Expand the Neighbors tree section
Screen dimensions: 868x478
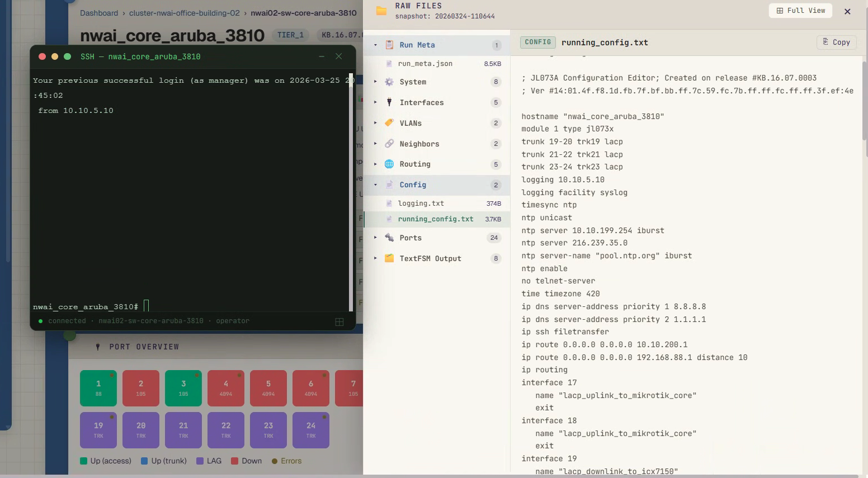375,144
